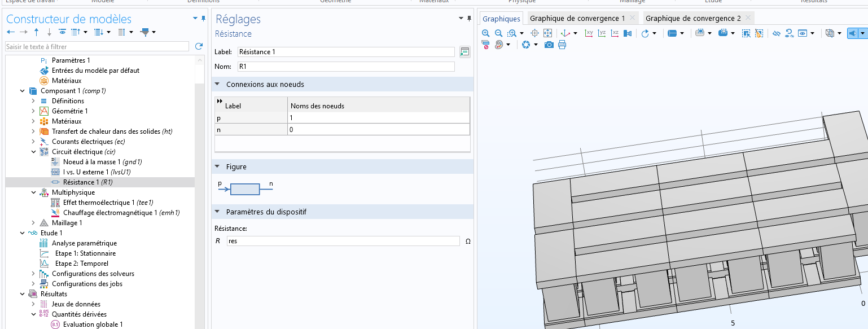The width and height of the screenshot is (868, 329).
Task: Click the Résistance R value field
Action: [x=343, y=241]
